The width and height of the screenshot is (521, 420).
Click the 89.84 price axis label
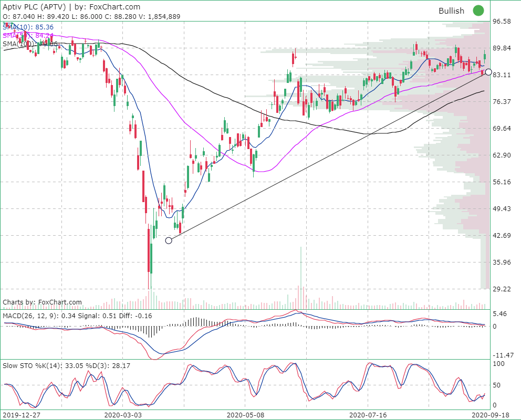(502, 48)
